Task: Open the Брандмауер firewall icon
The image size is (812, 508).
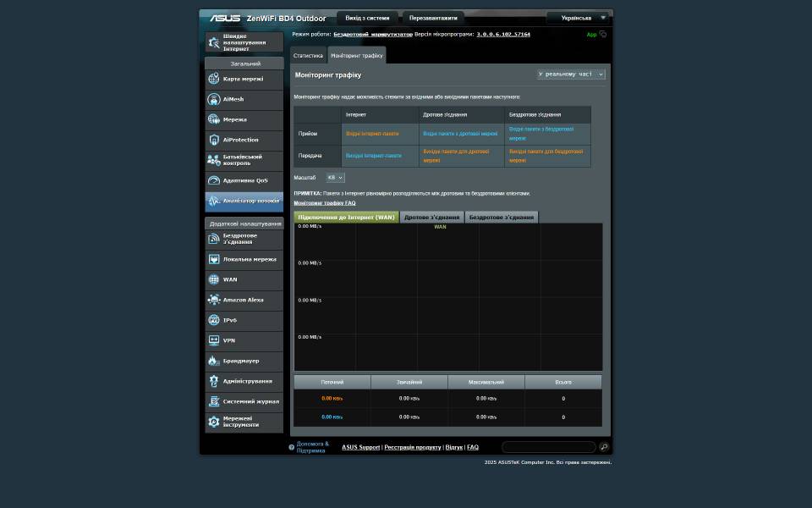Action: (214, 361)
